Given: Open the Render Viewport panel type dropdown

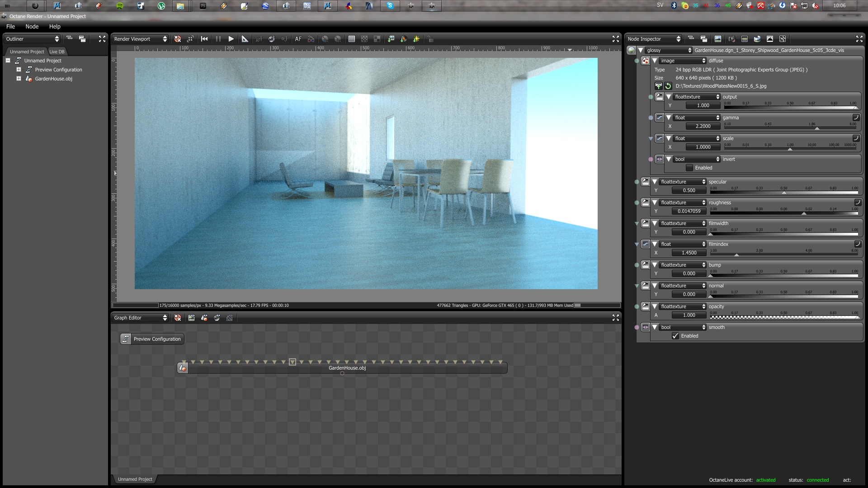Looking at the screenshot, I should point(140,39).
